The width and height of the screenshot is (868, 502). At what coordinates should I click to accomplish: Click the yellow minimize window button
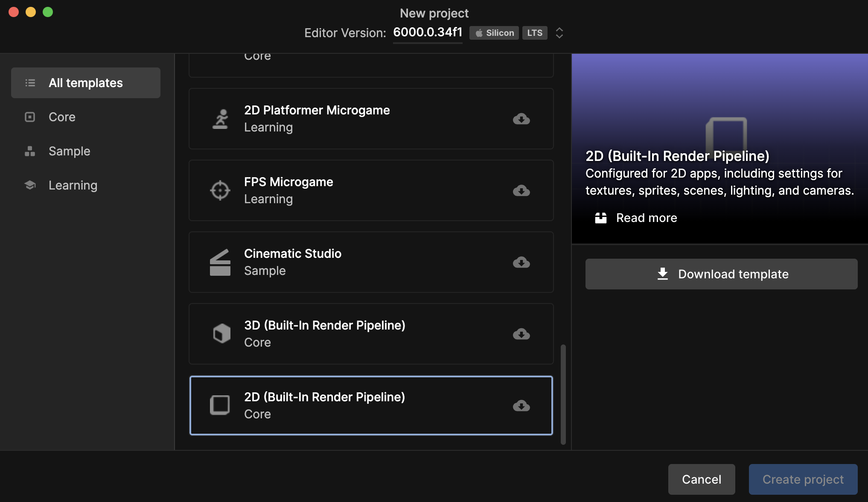(31, 12)
